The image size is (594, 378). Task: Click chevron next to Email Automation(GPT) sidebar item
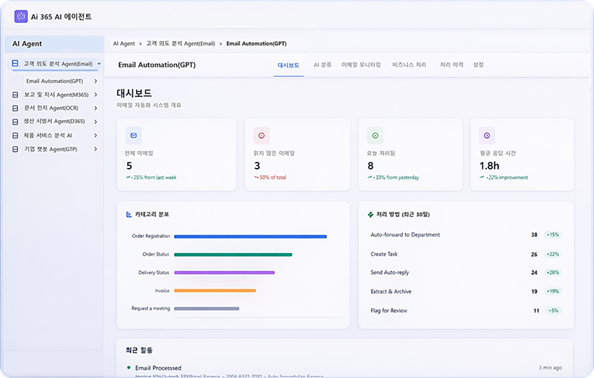pos(95,81)
